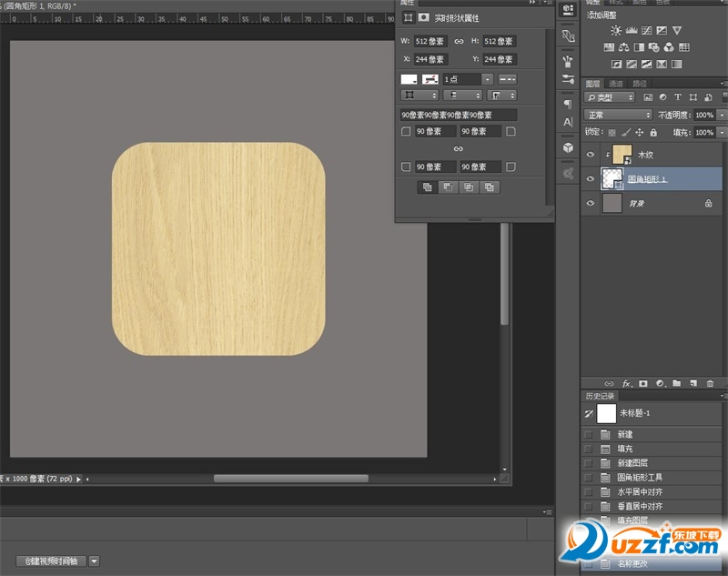Viewport: 728px width, 576px height.
Task: Click the link icon between W and H fields
Action: pos(459,42)
